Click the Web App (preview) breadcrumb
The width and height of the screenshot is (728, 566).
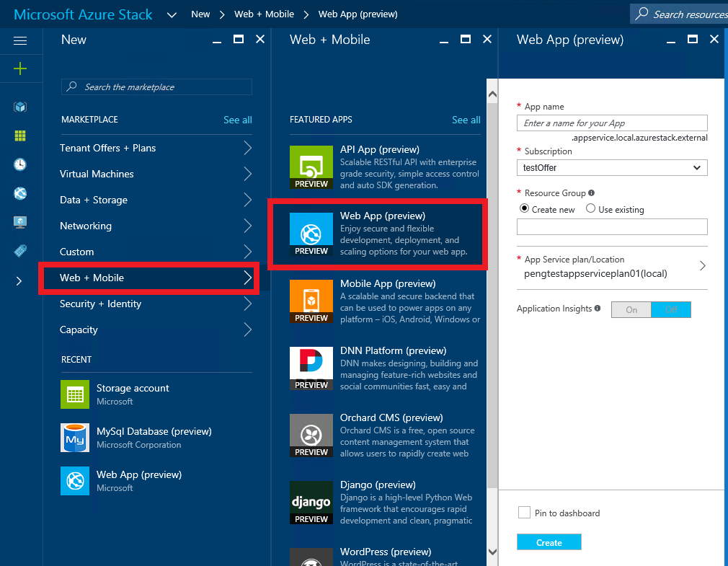[x=358, y=14]
